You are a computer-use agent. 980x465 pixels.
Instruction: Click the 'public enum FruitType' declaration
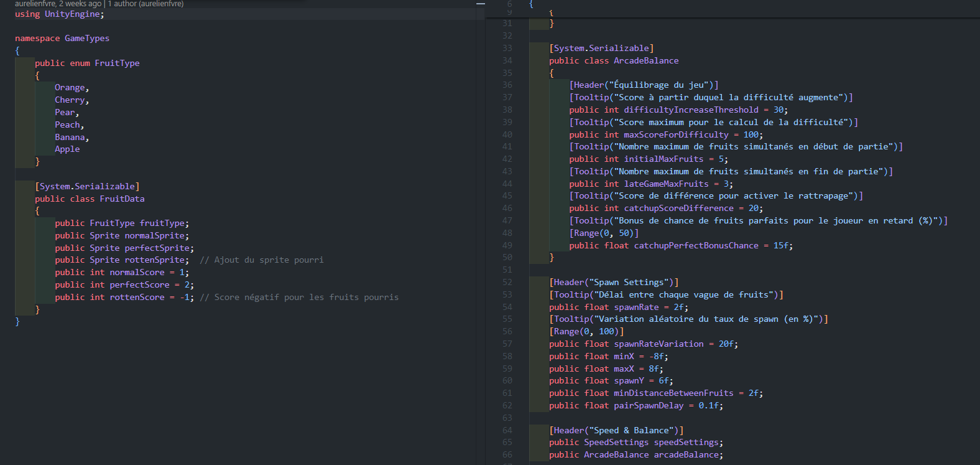(87, 63)
